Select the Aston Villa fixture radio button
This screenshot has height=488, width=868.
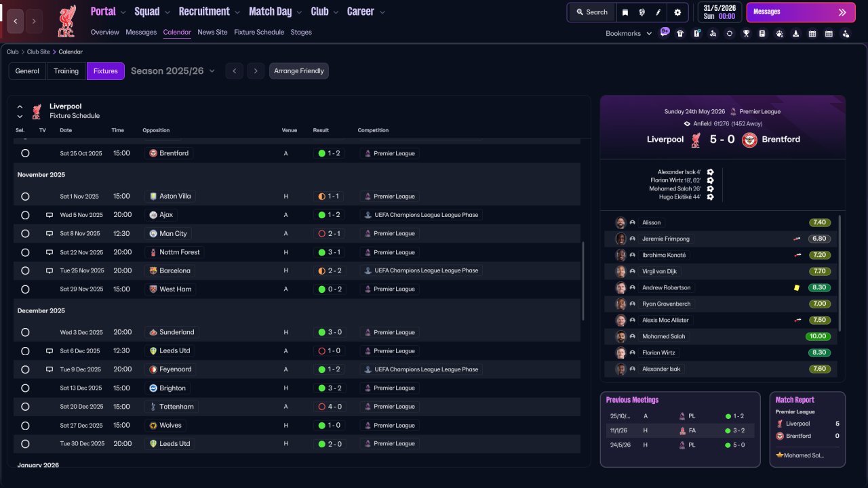click(25, 197)
